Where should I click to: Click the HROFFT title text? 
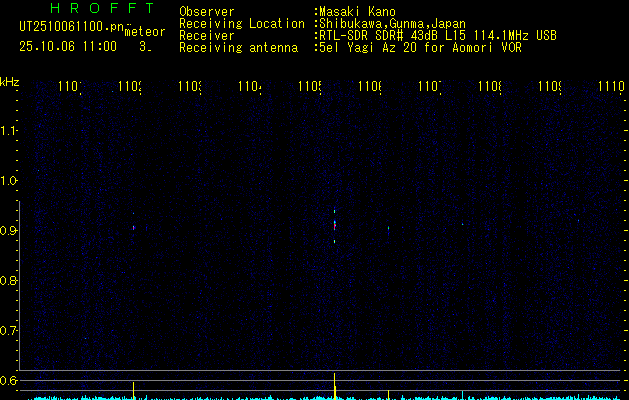(103, 8)
